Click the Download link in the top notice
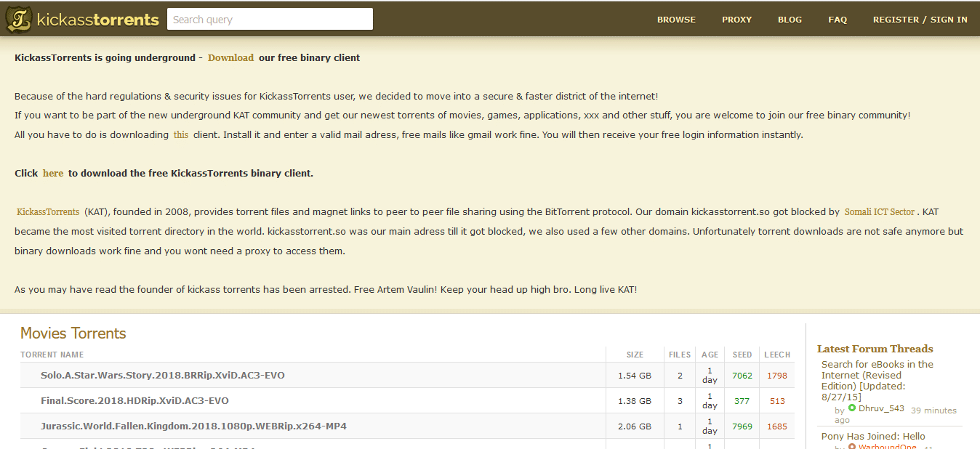This screenshot has height=449, width=980. pyautogui.click(x=230, y=57)
